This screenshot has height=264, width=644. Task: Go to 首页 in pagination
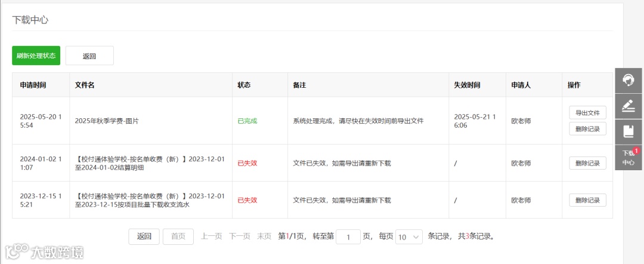[178, 237]
